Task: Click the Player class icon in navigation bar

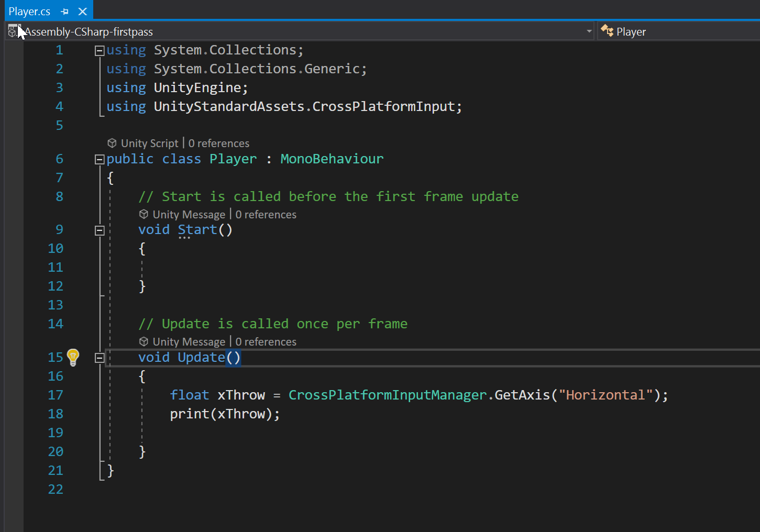Action: (x=607, y=31)
